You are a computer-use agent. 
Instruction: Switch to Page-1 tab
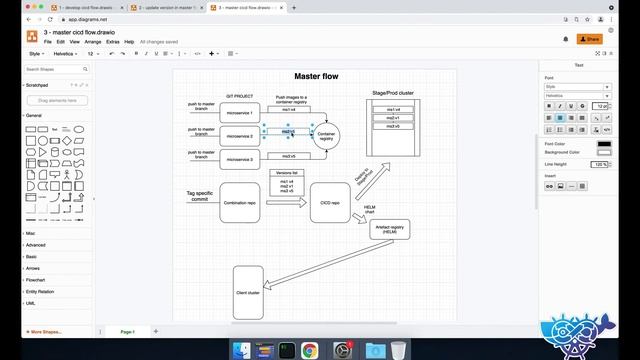click(x=127, y=332)
